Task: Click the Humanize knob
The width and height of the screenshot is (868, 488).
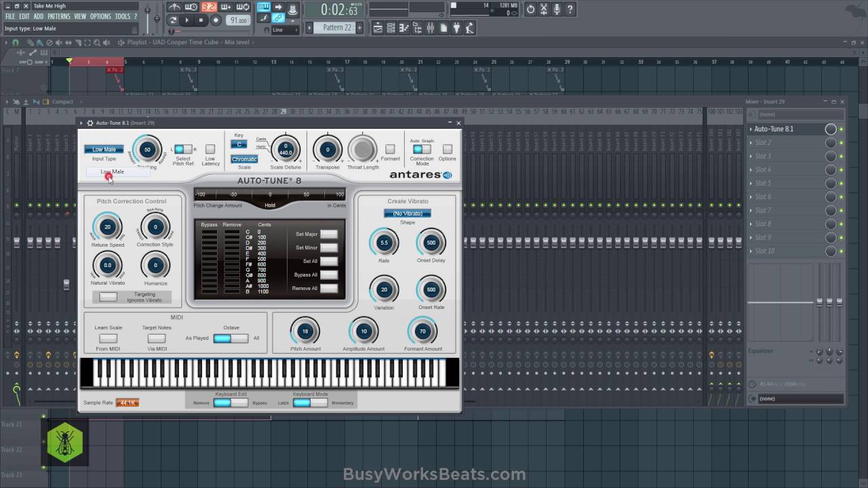Action: (x=155, y=266)
